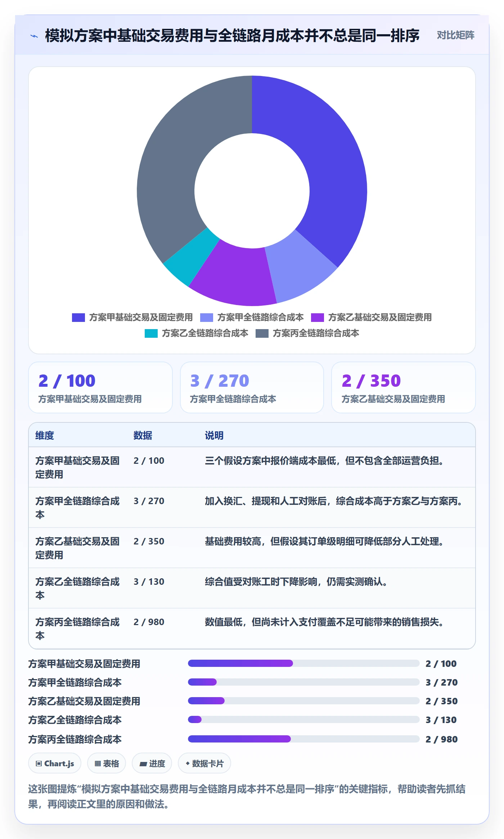The height and width of the screenshot is (839, 504).
Task: Toggle legend swatch for 方案甲全链路综合成本
Action: (x=206, y=317)
